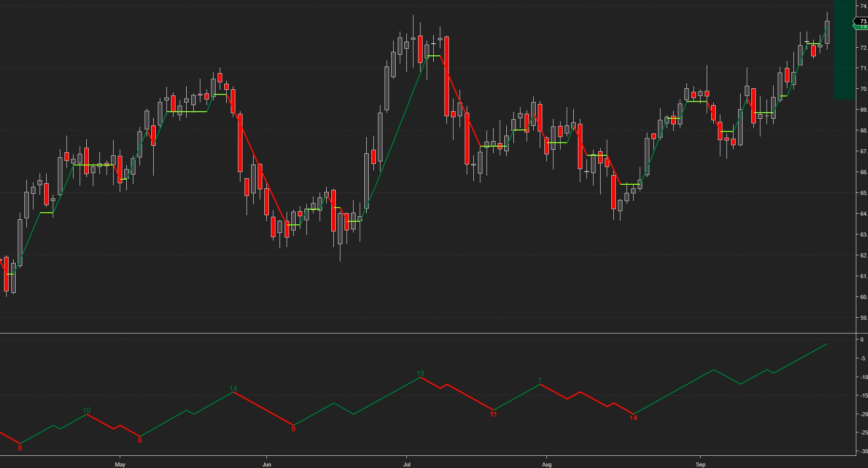Click the May label on the time axis
Image resolution: width=868 pixels, height=468 pixels.
click(x=120, y=464)
